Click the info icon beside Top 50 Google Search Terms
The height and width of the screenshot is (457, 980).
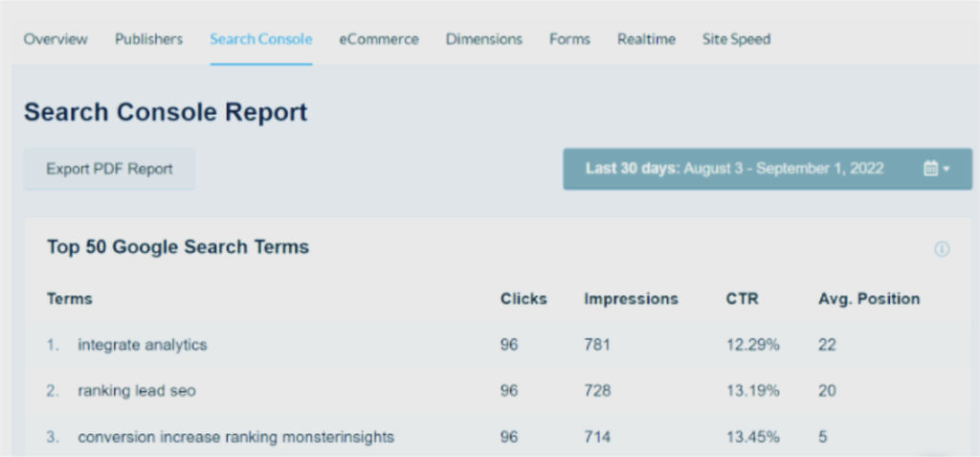click(x=942, y=249)
